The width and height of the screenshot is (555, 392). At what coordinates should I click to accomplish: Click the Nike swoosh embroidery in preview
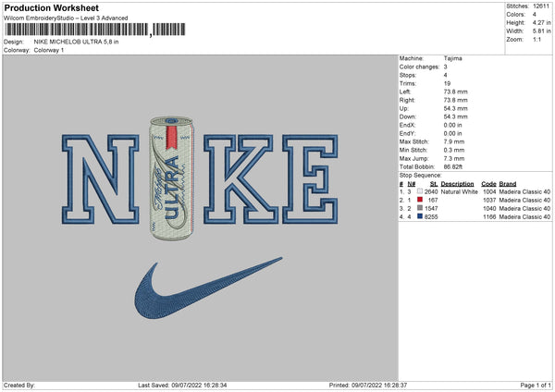(208, 288)
